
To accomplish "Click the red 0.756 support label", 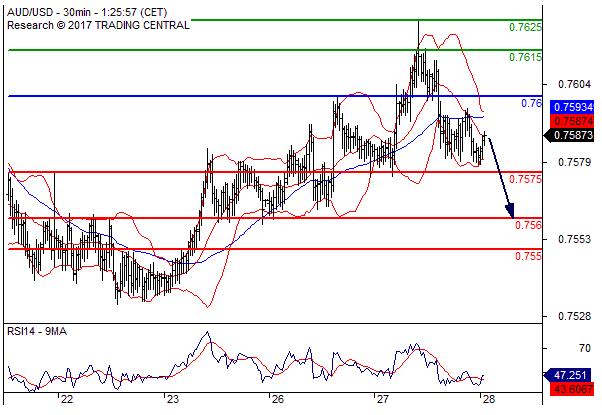I will (528, 225).
